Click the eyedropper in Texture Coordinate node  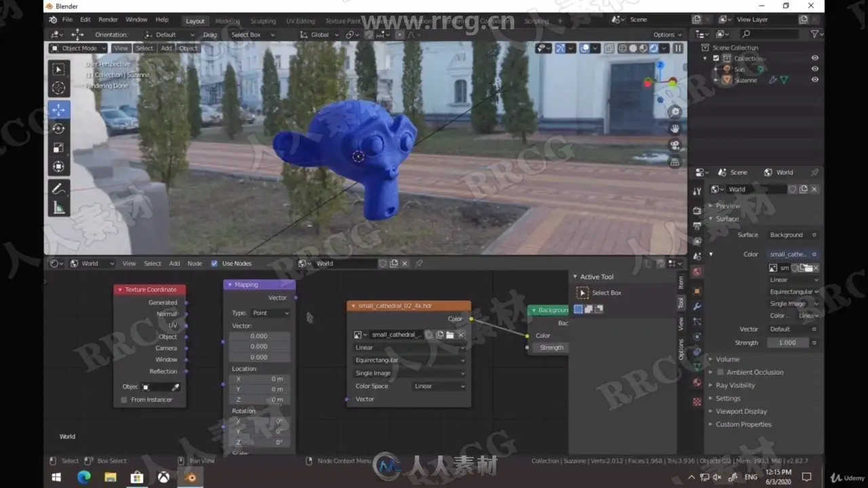tap(176, 387)
